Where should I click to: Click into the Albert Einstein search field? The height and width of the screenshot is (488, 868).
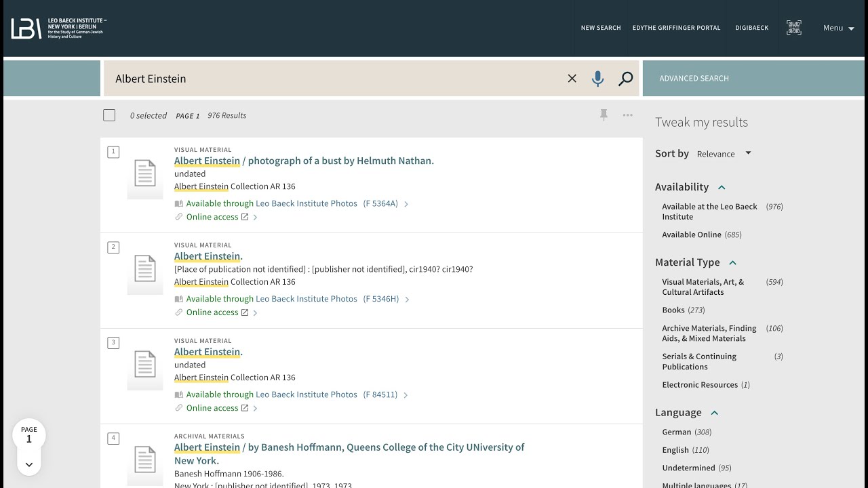332,79
